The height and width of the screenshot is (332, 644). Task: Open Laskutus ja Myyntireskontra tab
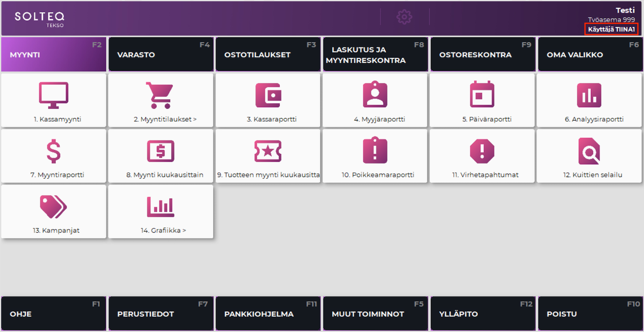[x=375, y=55]
